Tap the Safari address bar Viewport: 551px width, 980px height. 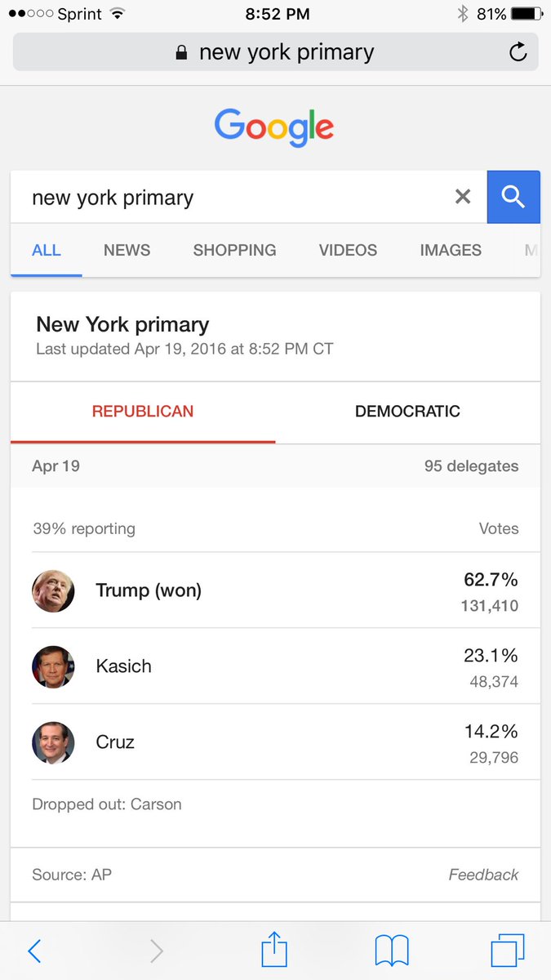[x=275, y=53]
